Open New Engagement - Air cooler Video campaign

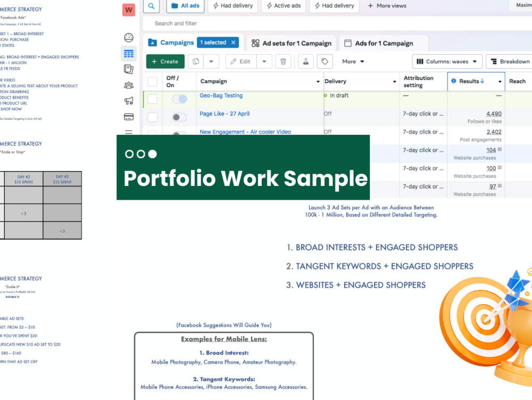click(245, 132)
